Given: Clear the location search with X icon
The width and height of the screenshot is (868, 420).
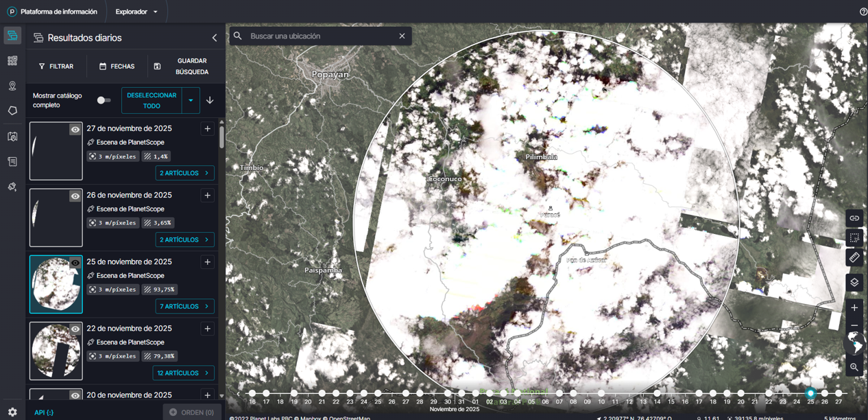Looking at the screenshot, I should click(x=402, y=36).
